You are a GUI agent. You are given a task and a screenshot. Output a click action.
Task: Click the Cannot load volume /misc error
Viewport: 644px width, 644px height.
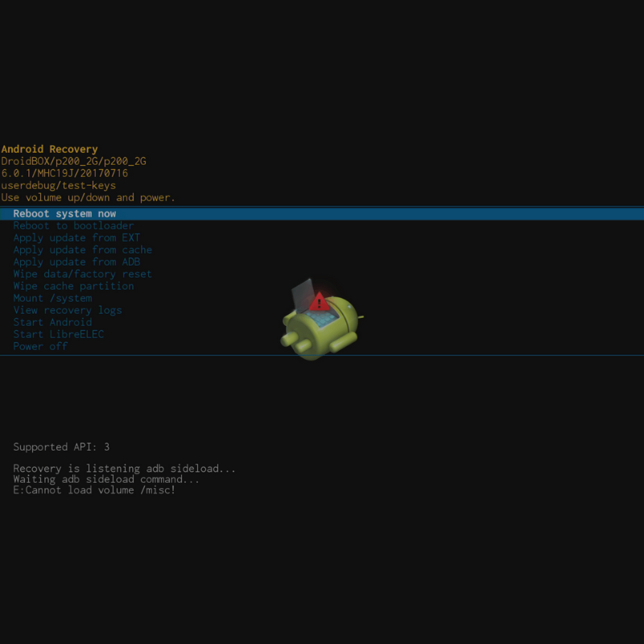[94, 489]
